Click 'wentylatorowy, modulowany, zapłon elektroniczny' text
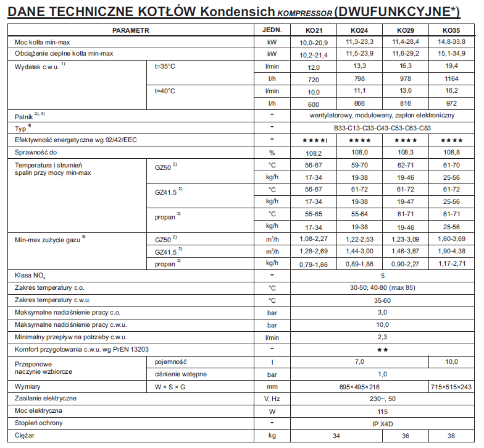 point(382,116)
